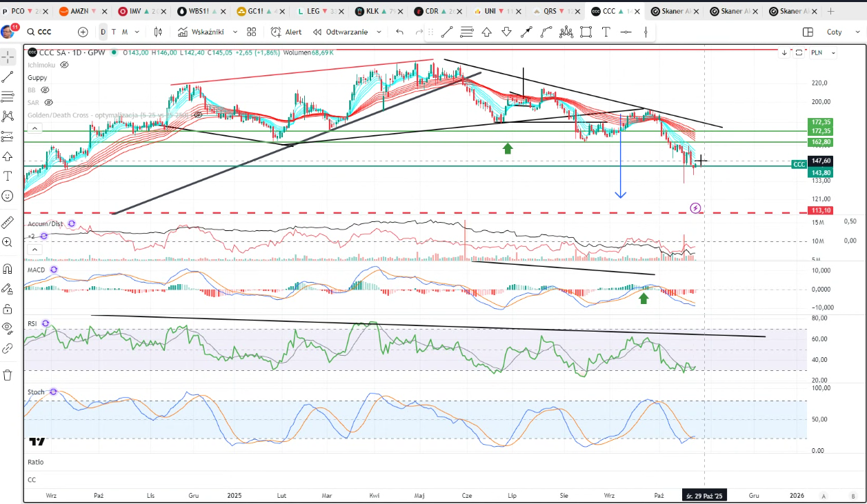Click the trash icon to remove drawings
This screenshot has height=504, width=867.
pos(8,375)
